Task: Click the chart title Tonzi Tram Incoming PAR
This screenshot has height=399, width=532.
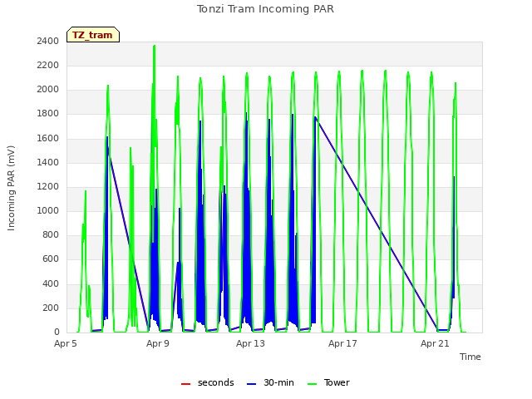Action: [x=265, y=9]
